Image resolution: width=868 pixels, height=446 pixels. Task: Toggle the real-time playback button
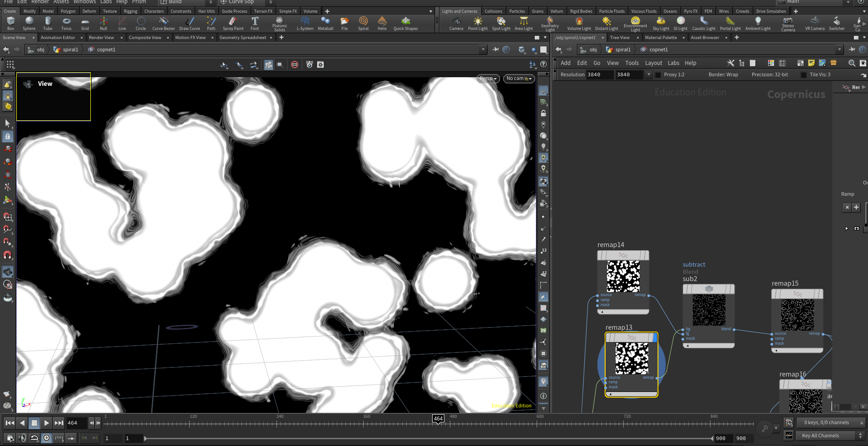tap(47, 438)
